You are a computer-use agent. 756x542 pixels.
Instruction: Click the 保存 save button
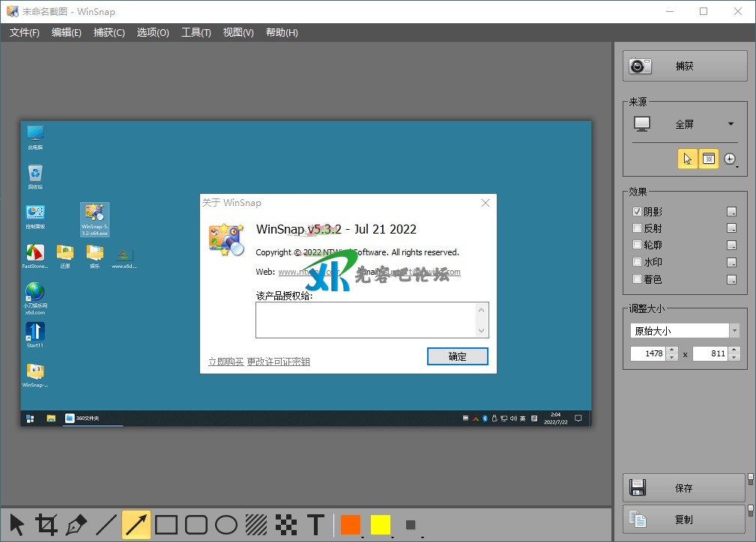coord(683,488)
